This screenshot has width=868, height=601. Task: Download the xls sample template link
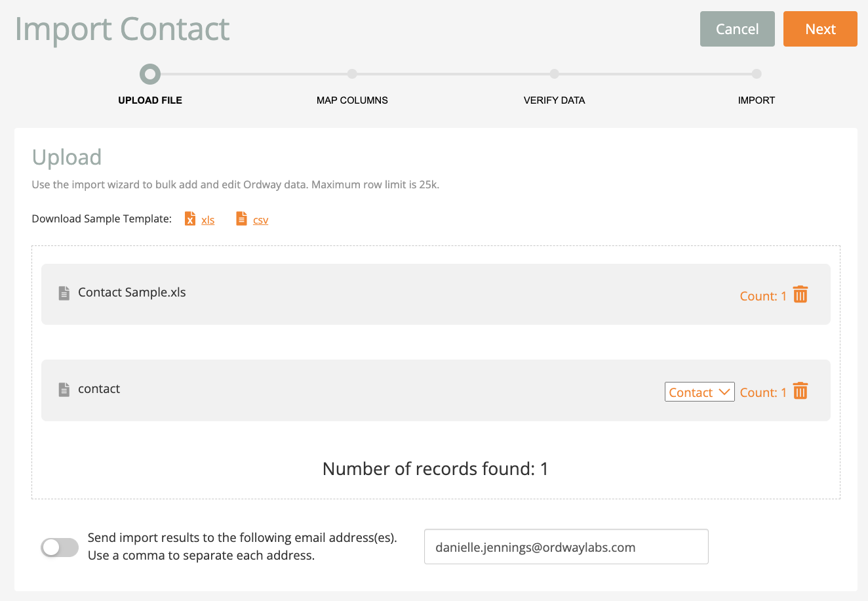tap(208, 220)
